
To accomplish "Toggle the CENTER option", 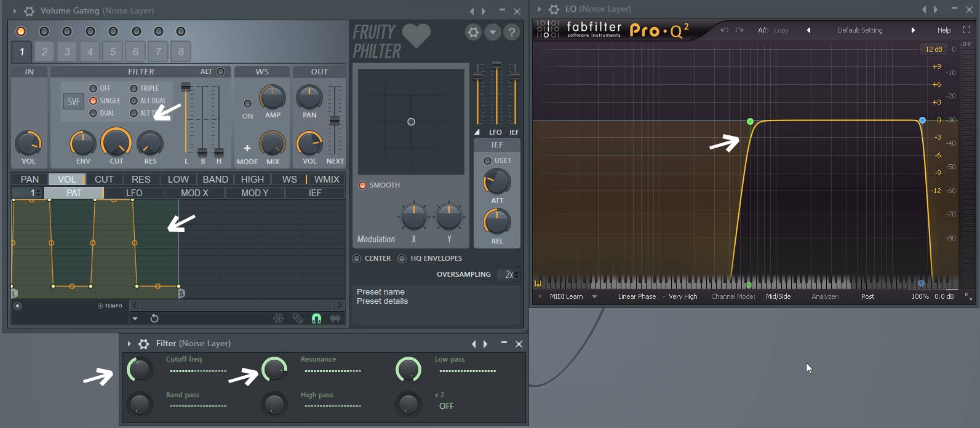I will pyautogui.click(x=356, y=258).
